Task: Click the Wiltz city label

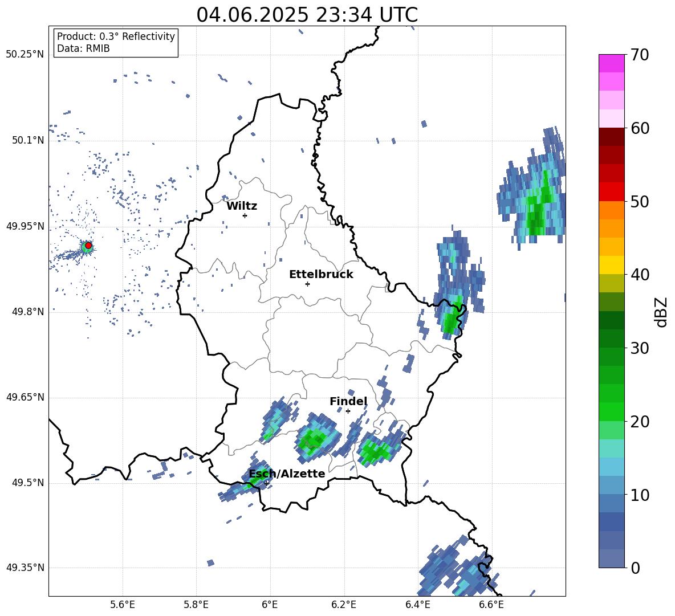Action: (x=242, y=206)
